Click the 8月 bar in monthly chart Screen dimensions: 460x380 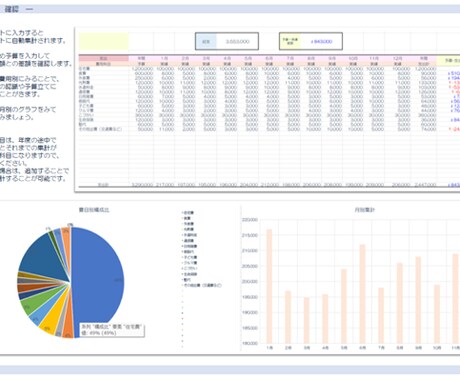click(x=400, y=303)
